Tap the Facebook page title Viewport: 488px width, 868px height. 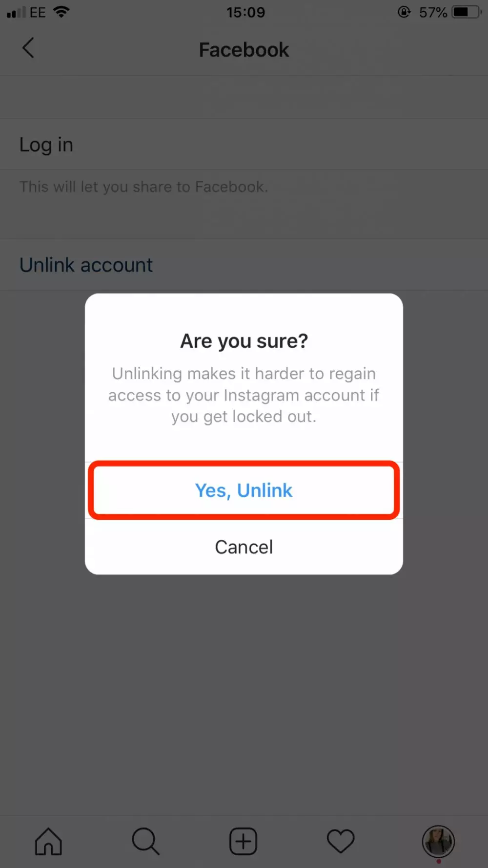pyautogui.click(x=244, y=50)
